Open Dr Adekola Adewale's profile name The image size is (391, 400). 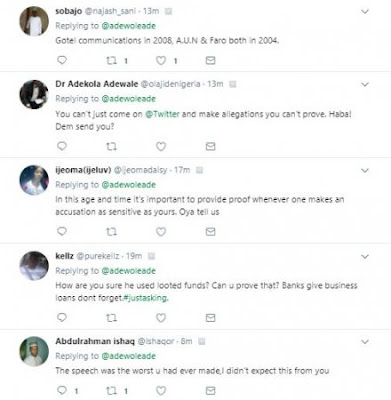click(x=97, y=84)
